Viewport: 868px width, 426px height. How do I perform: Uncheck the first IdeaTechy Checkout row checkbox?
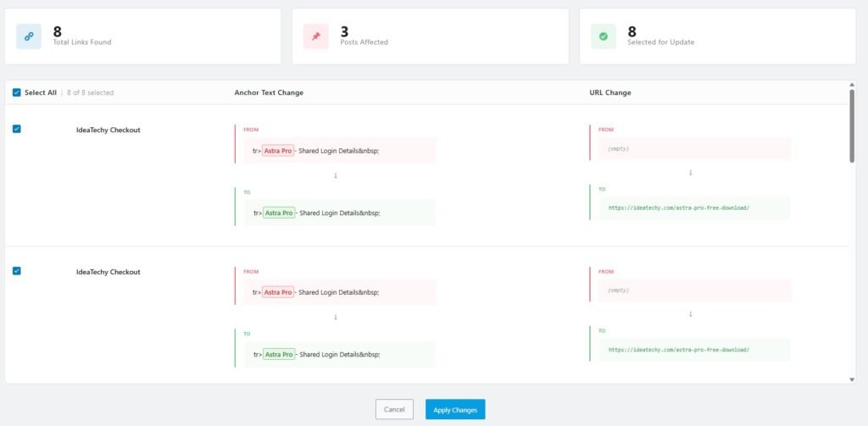tap(17, 129)
